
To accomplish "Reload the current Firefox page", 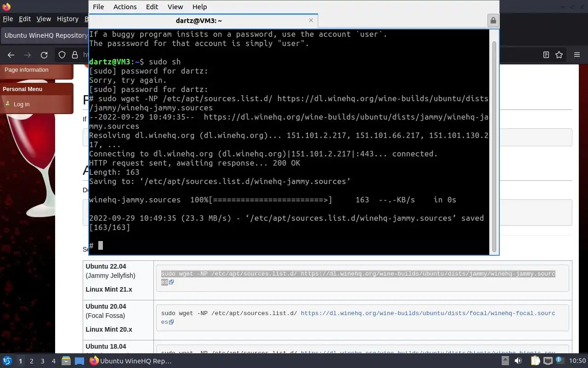I will (x=44, y=55).
